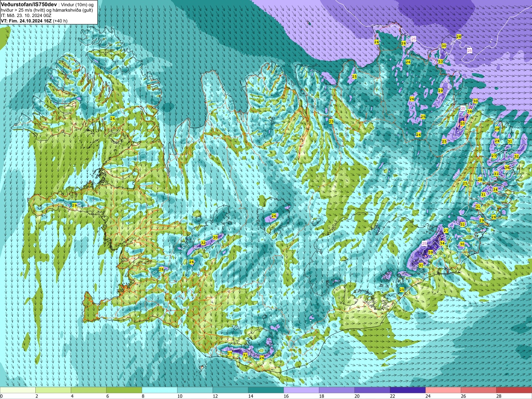Select the 'IT: Mið. 23. 10. 2024 00Z' line
The height and width of the screenshot is (399, 532).
26,15
